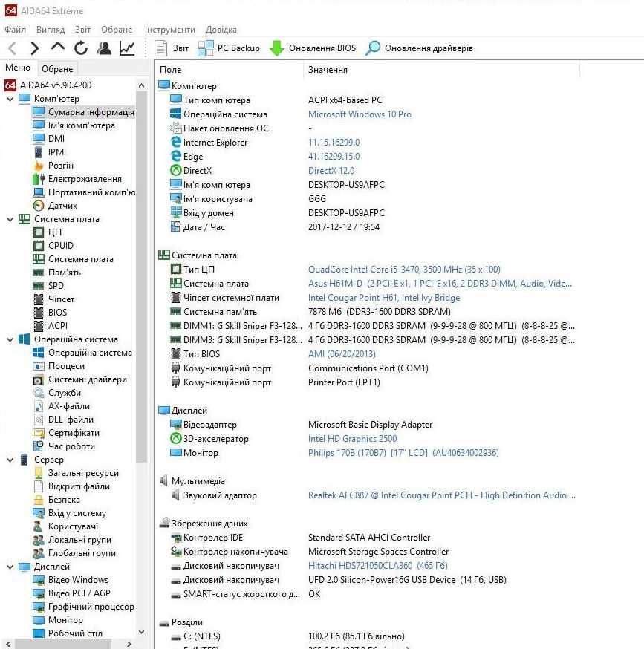Open Microsoft Windows 10 Pro link
The height and width of the screenshot is (649, 644).
pos(360,114)
